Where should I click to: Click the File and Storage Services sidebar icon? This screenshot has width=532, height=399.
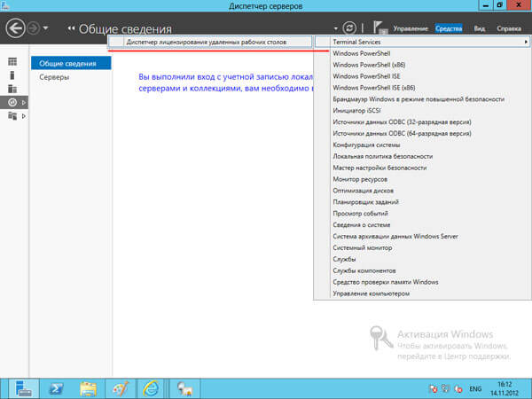(12, 116)
